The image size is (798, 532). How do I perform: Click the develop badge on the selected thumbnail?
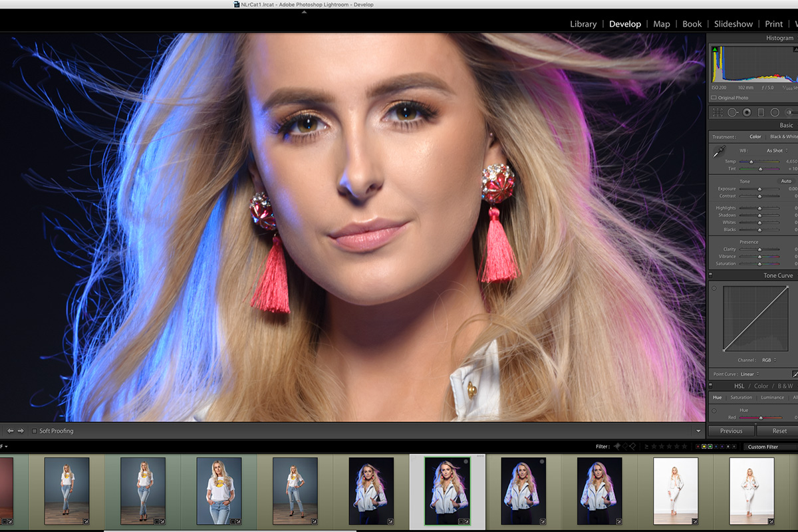[466, 521]
